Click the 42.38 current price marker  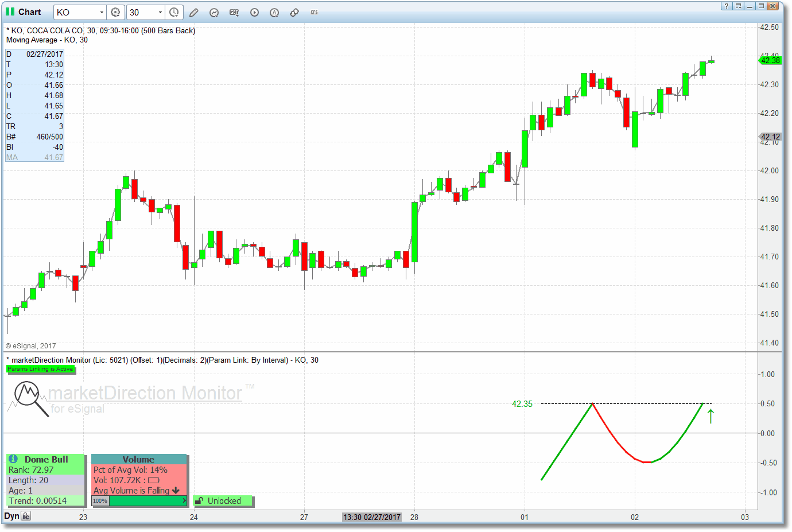coord(770,60)
